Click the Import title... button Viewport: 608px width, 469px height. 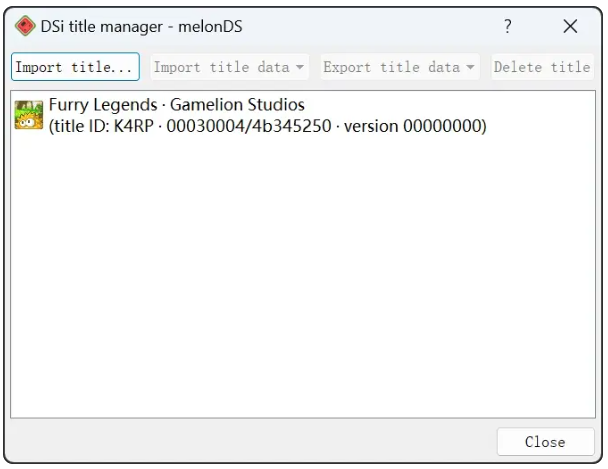(75, 67)
